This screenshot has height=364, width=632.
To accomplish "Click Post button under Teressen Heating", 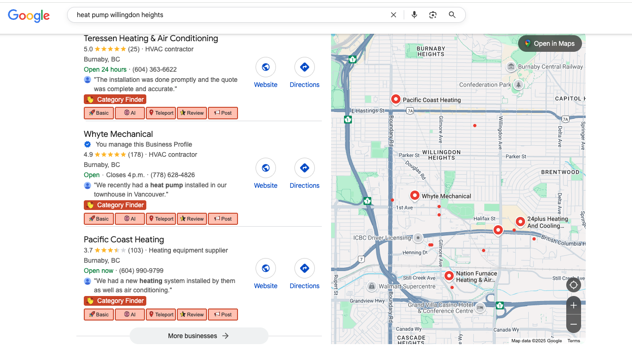I will click(x=223, y=113).
